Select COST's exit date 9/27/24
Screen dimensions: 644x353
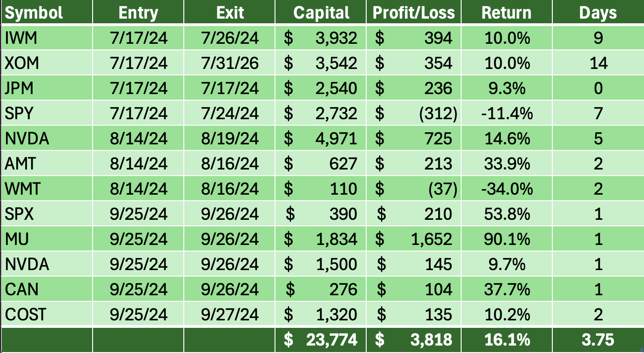(230, 314)
